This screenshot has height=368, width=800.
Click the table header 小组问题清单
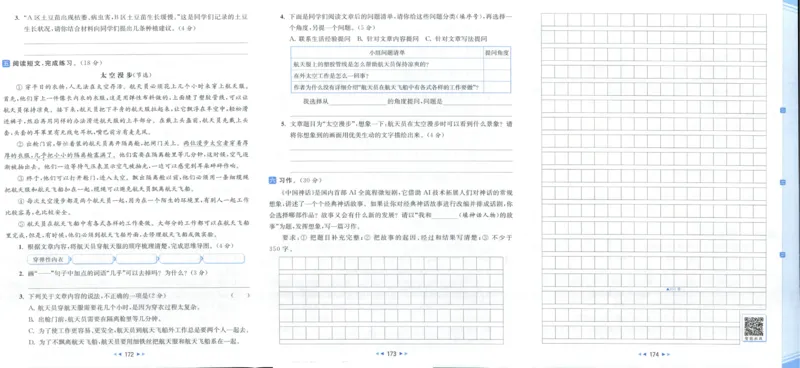click(387, 52)
